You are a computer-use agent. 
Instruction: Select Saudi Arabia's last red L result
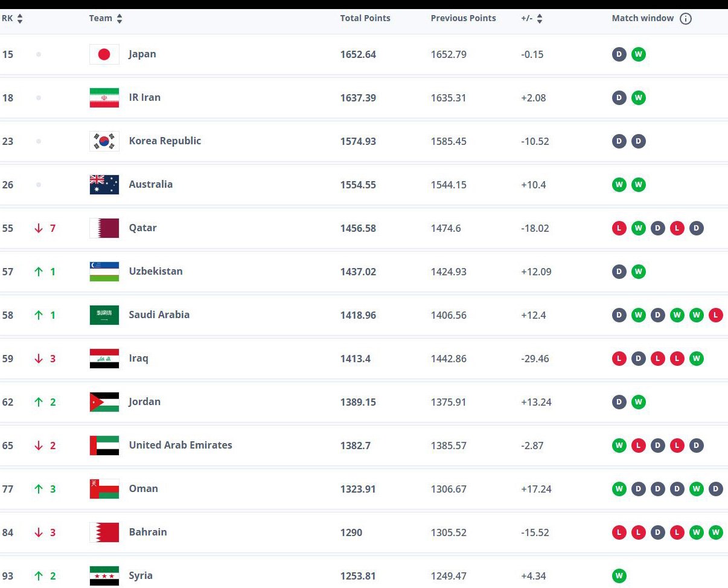click(716, 315)
